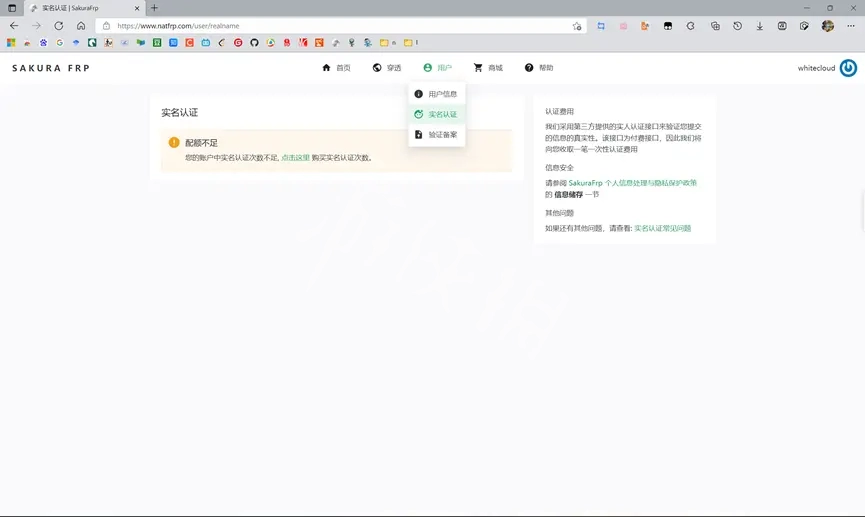Click the 信息安全 section heading
The image size is (865, 517).
(x=559, y=168)
